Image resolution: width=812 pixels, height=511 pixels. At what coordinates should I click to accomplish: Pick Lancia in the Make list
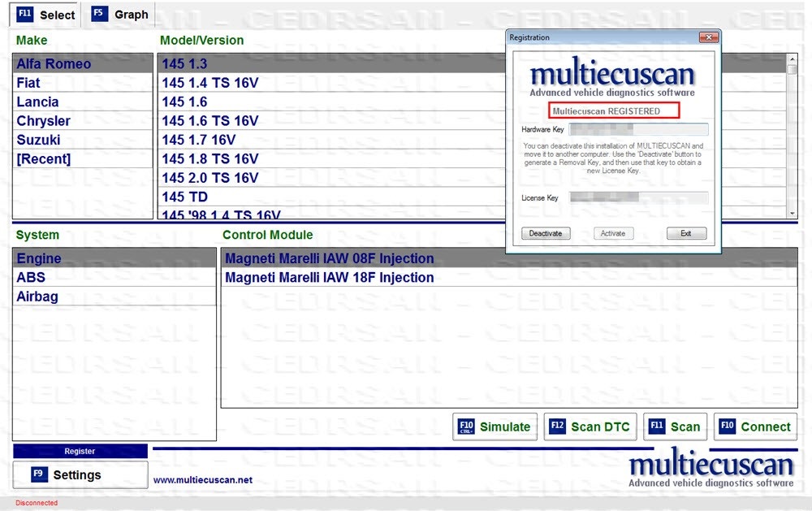[83, 102]
